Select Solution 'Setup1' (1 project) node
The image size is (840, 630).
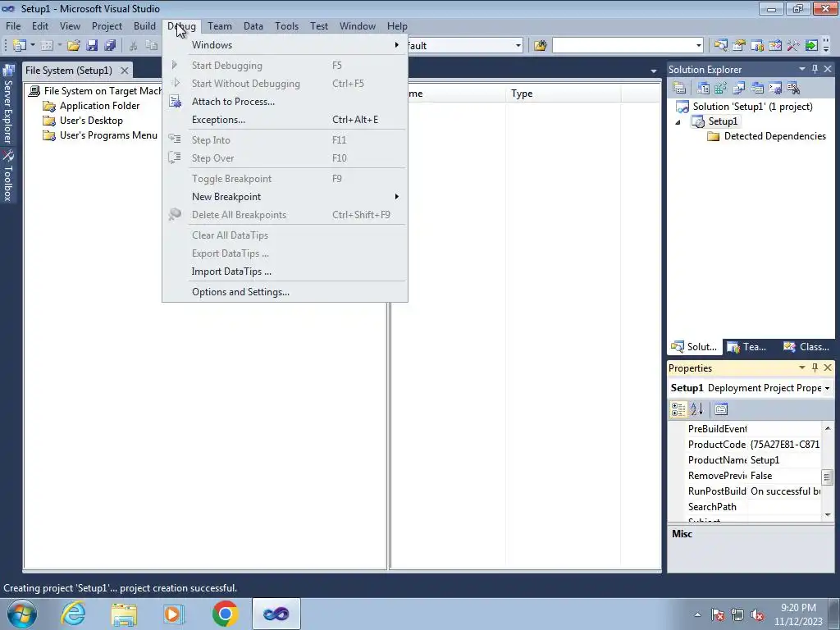pyautogui.click(x=752, y=106)
